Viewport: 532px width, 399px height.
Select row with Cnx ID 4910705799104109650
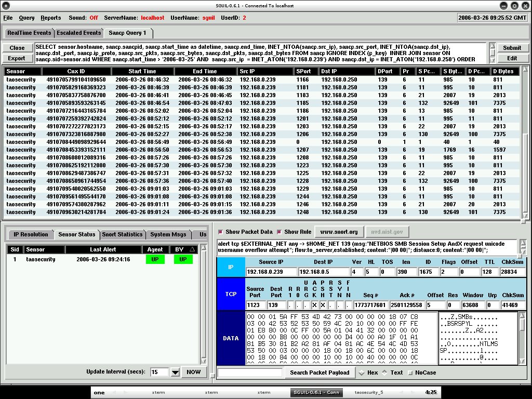click(261, 79)
